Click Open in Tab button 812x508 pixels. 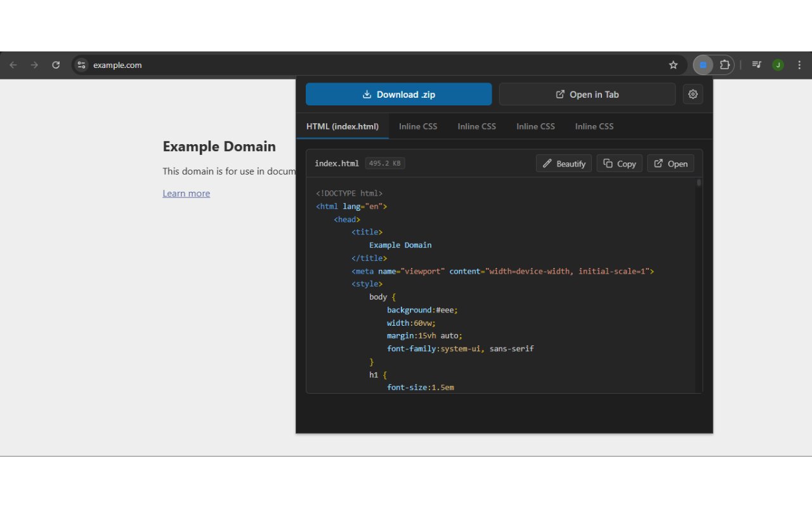tap(587, 94)
